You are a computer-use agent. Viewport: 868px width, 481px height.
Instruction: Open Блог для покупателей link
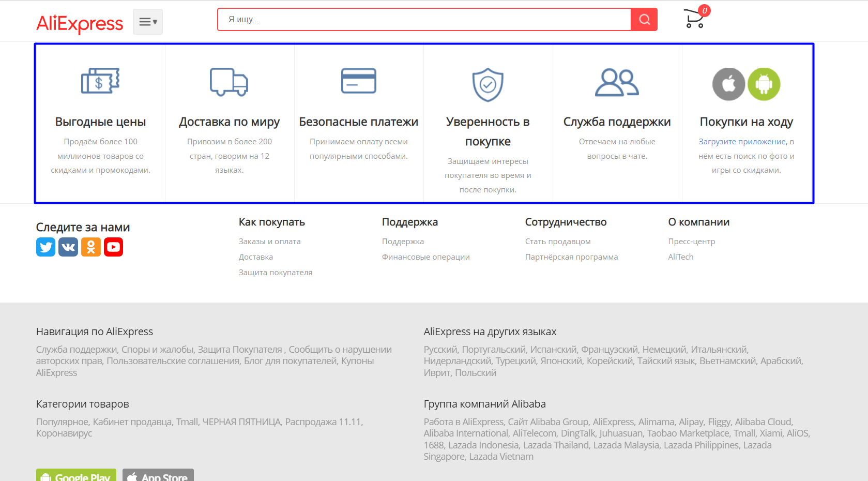[290, 361]
